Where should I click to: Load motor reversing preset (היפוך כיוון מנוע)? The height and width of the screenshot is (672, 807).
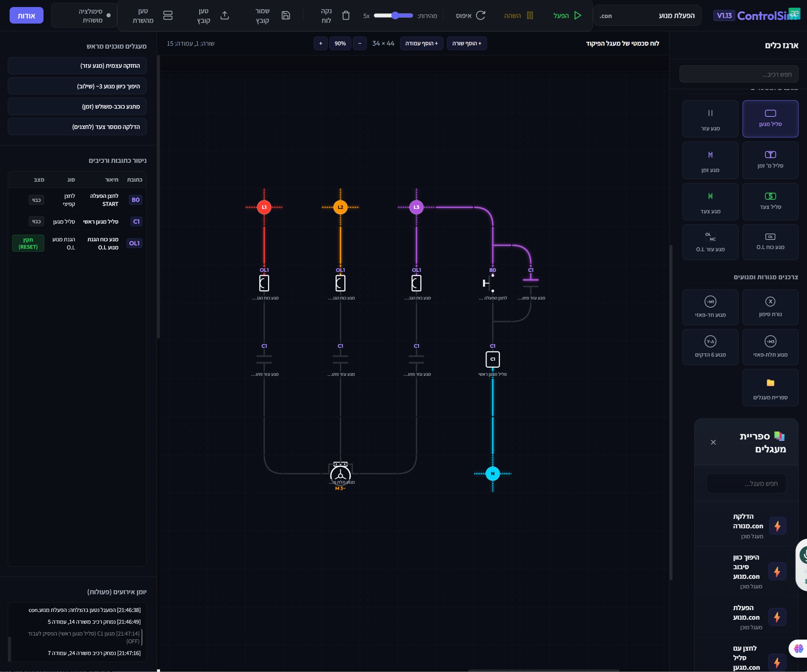click(x=77, y=86)
